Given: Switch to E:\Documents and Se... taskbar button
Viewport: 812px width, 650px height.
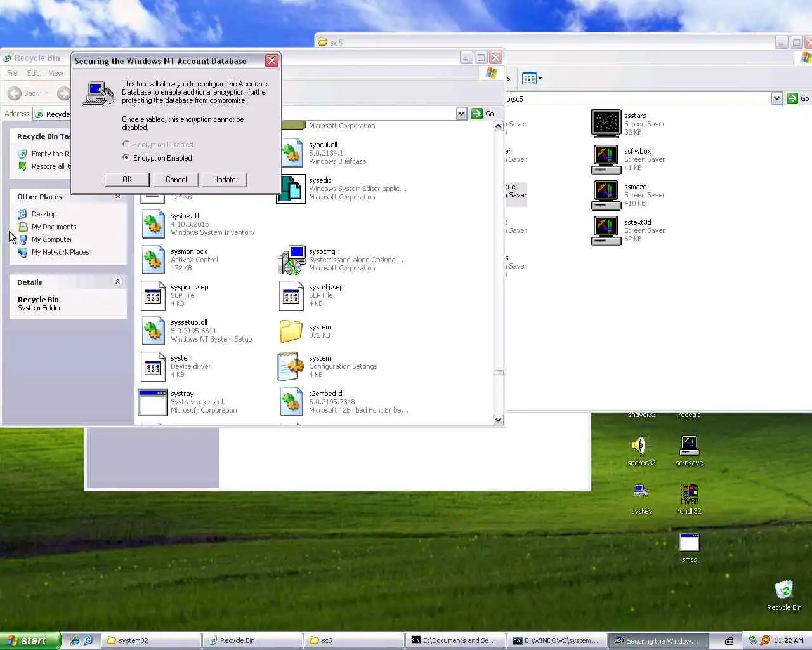Looking at the screenshot, I should [455, 640].
